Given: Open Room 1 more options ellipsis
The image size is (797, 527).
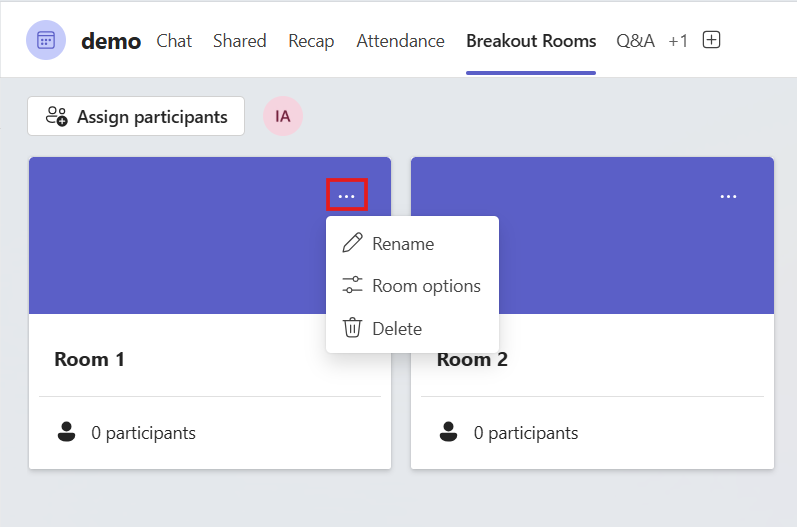Looking at the screenshot, I should pos(346,196).
